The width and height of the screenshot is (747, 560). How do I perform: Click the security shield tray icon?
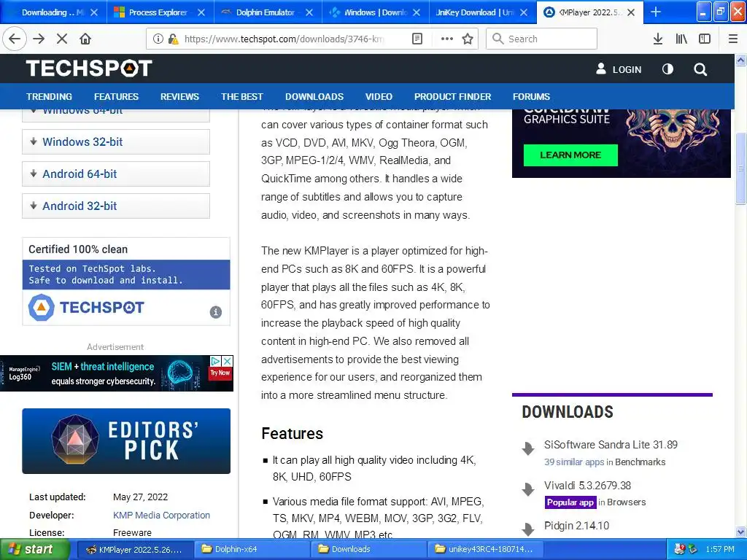(681, 549)
